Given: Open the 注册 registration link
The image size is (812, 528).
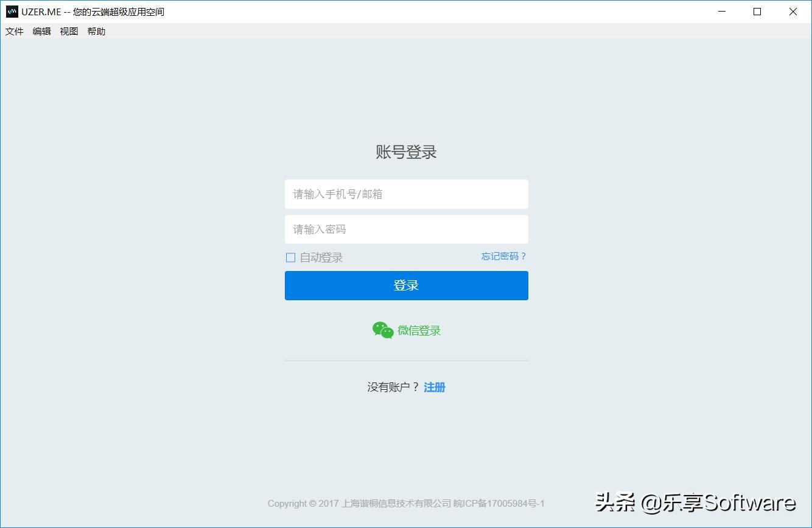Looking at the screenshot, I should tap(434, 387).
